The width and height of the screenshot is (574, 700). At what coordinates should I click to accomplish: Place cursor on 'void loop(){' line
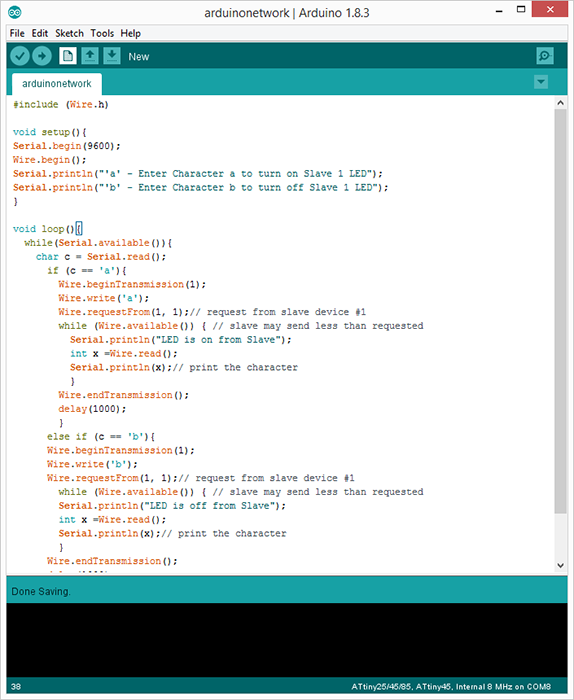(47, 229)
